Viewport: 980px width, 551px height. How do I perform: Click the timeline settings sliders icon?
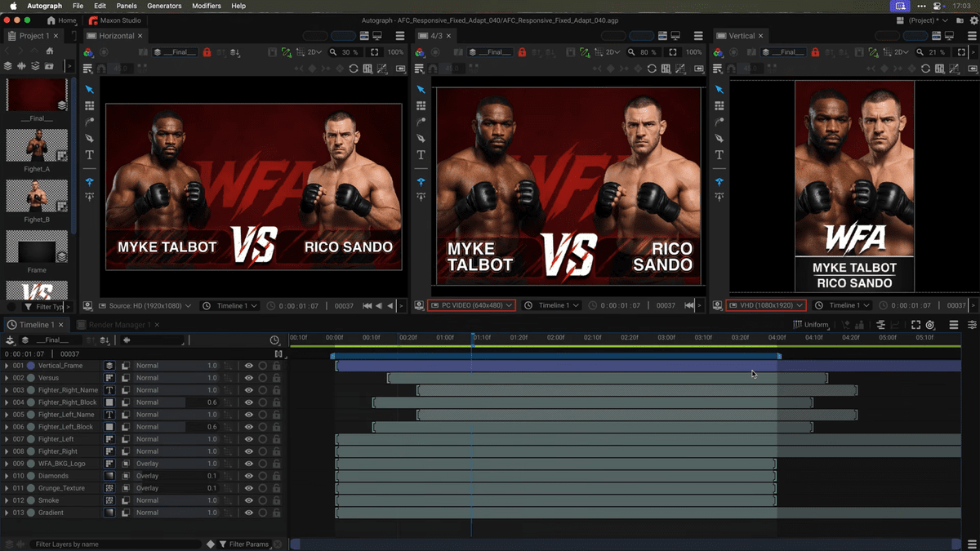tap(972, 325)
